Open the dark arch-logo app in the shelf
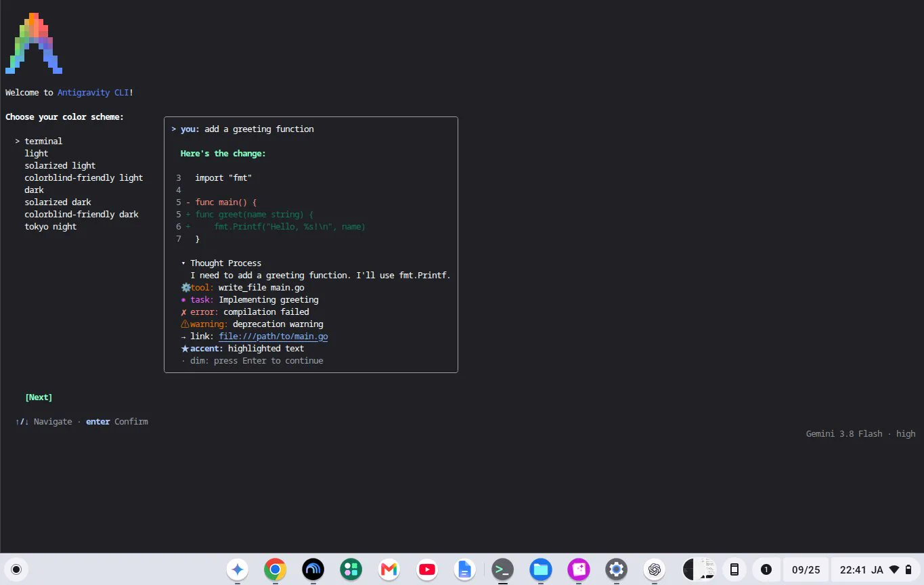This screenshot has height=585, width=924. tap(313, 569)
